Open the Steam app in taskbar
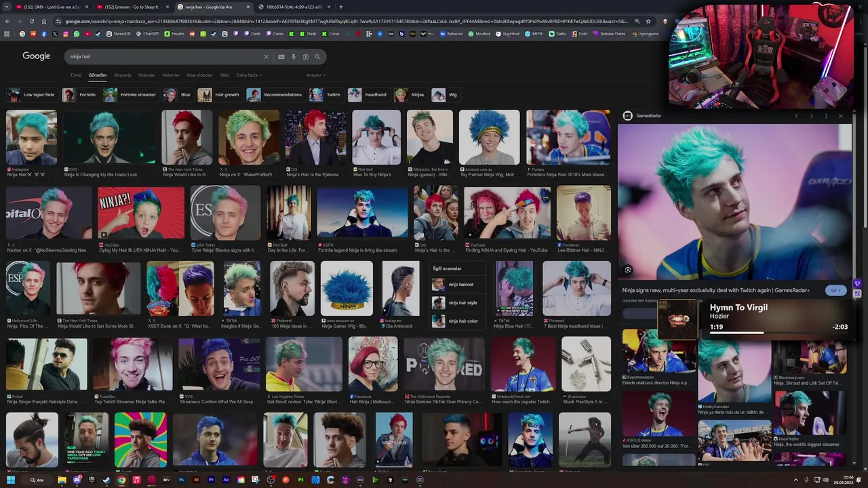Image resolution: width=868 pixels, height=488 pixels. point(106,480)
